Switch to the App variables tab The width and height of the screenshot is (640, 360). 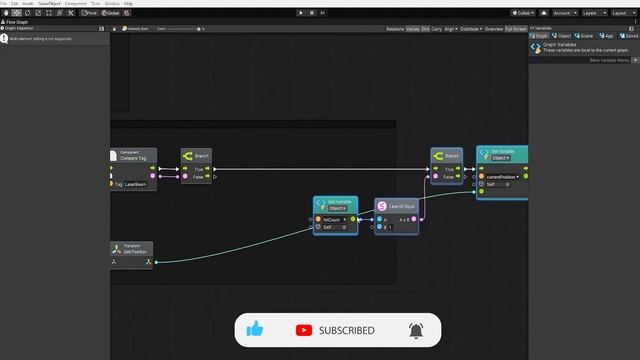click(607, 36)
